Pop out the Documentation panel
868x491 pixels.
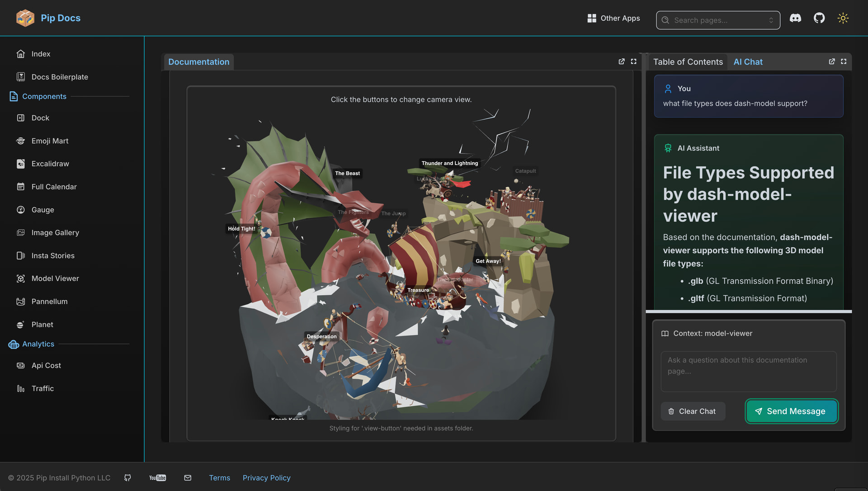pyautogui.click(x=622, y=61)
